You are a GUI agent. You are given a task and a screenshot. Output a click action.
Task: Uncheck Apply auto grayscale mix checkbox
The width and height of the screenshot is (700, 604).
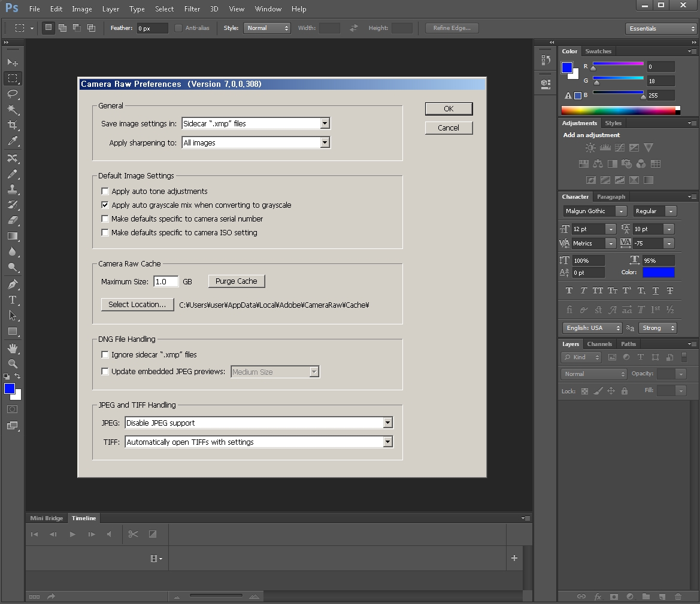(105, 205)
